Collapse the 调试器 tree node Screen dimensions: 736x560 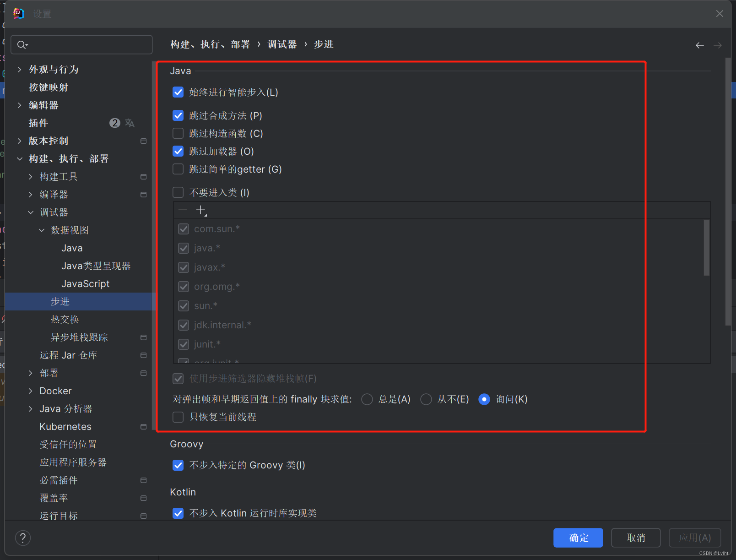pyautogui.click(x=30, y=212)
